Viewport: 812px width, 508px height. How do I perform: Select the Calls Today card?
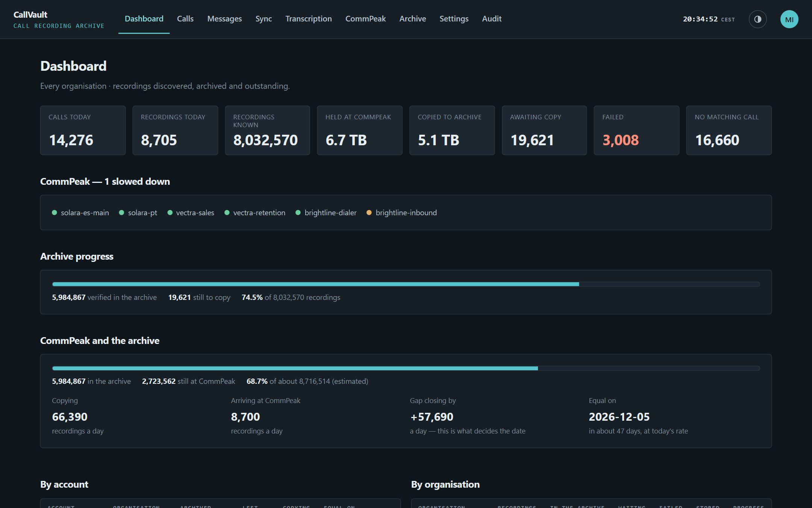[83, 130]
